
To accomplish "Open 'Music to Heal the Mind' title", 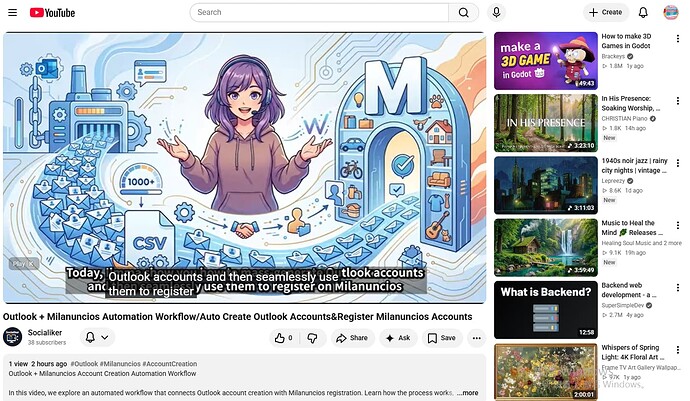I will pyautogui.click(x=632, y=228).
